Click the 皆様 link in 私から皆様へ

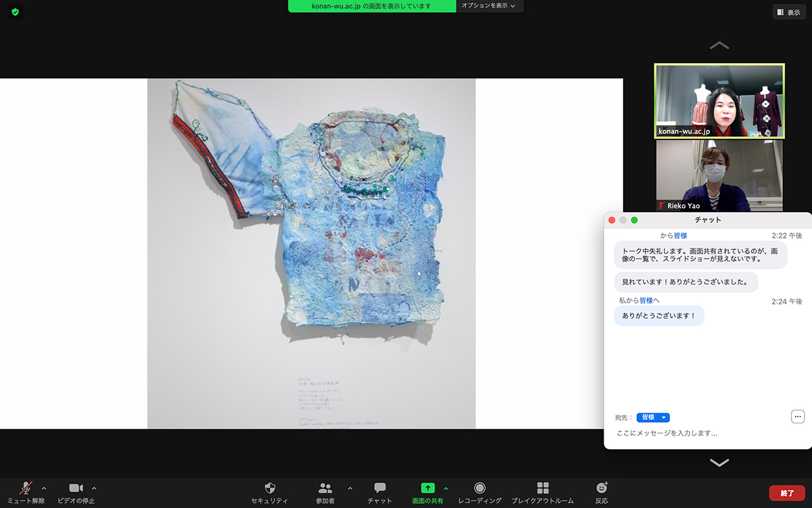[646, 300]
